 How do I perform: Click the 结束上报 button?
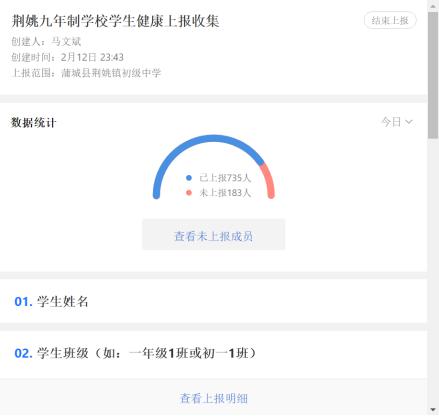[x=390, y=20]
